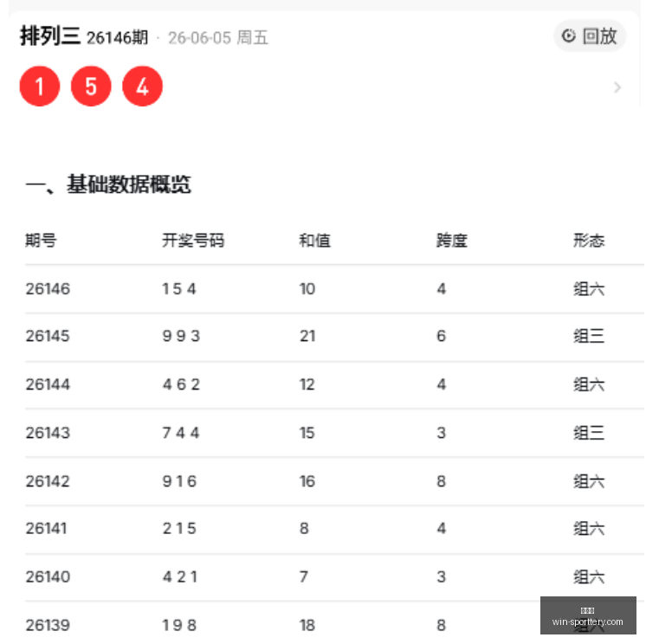Select issue 26143 in the table

coord(48,433)
